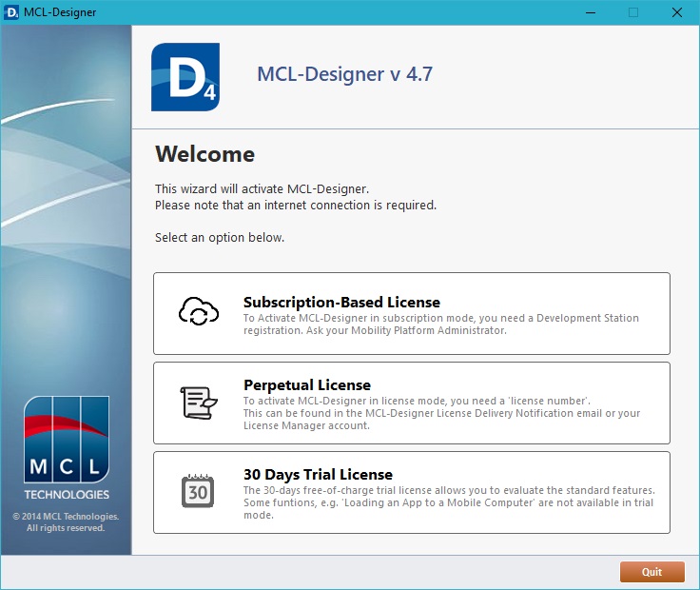Viewport: 700px width, 590px height.
Task: Click the 'license number' description under Perpetual License
Action: (441, 414)
